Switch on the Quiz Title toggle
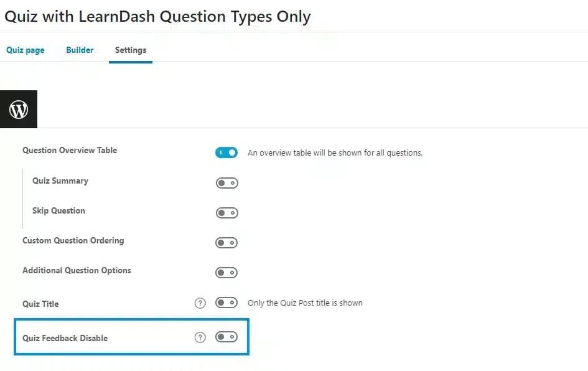Screen dimensions: 588x371 click(226, 303)
